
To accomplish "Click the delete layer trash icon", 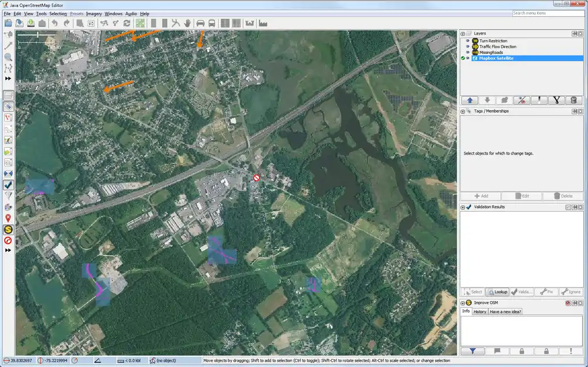I will coord(573,101).
